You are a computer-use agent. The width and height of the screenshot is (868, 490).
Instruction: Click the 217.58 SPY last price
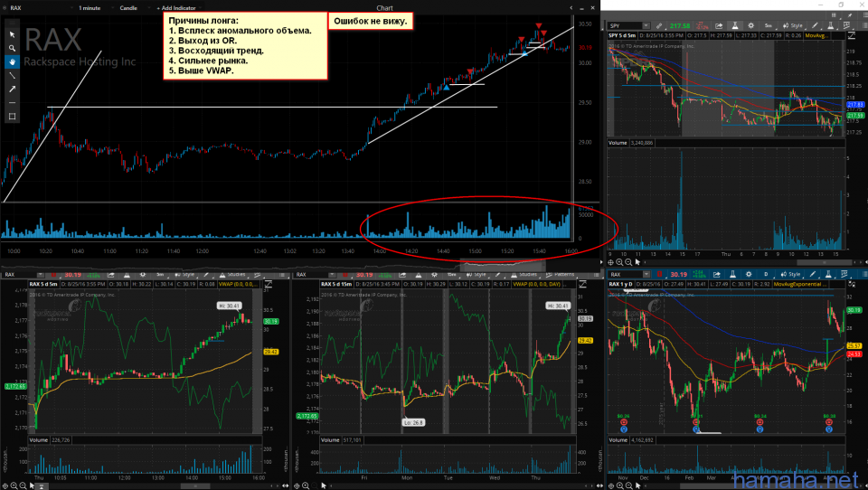680,26
